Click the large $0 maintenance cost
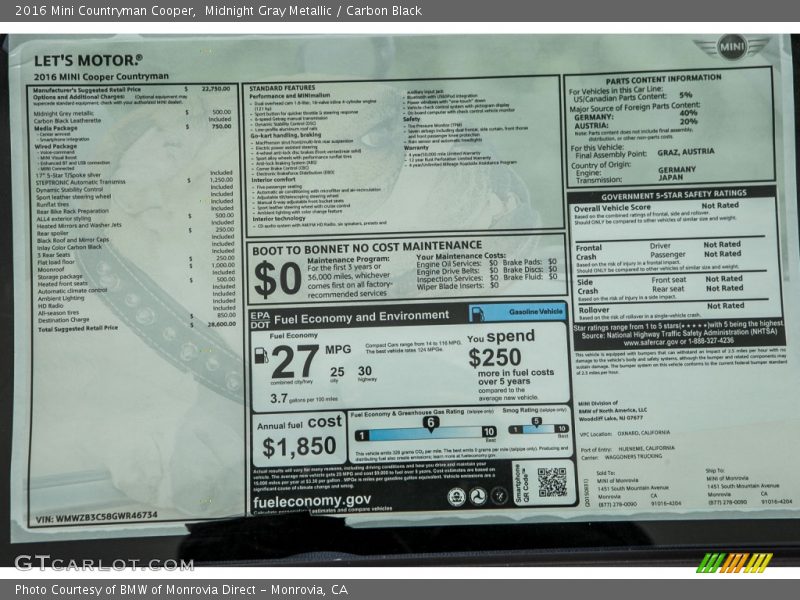Image resolution: width=800 pixels, height=600 pixels. tap(278, 279)
